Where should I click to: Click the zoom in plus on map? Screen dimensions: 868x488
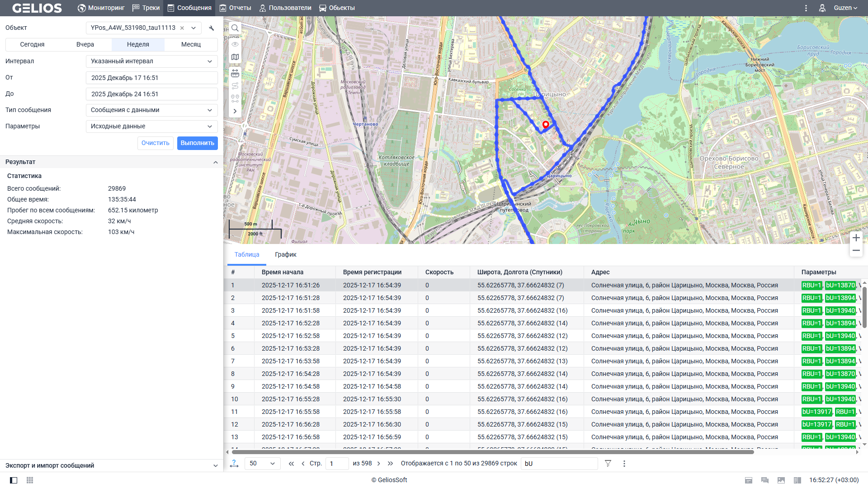click(856, 238)
